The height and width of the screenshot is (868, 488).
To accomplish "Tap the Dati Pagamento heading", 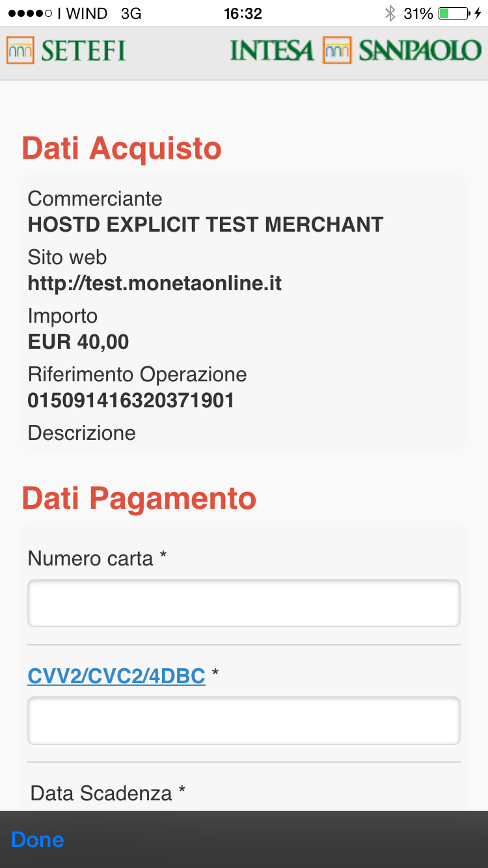I will pyautogui.click(x=139, y=498).
